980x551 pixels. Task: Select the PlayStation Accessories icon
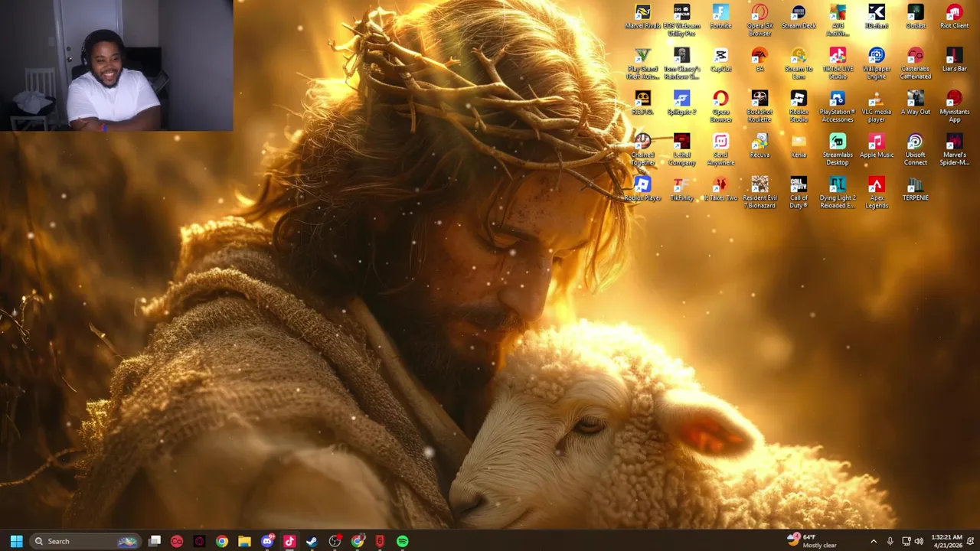838,106
